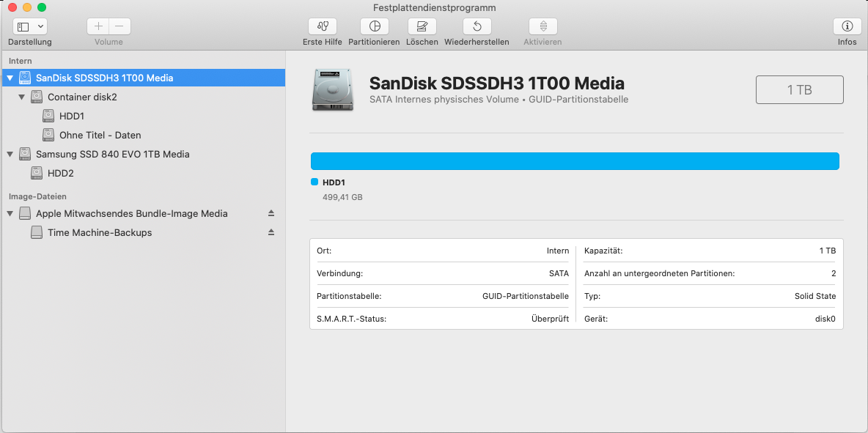Click the blue HDD1 partition usage bar
The height and width of the screenshot is (433, 868).
pyautogui.click(x=575, y=161)
